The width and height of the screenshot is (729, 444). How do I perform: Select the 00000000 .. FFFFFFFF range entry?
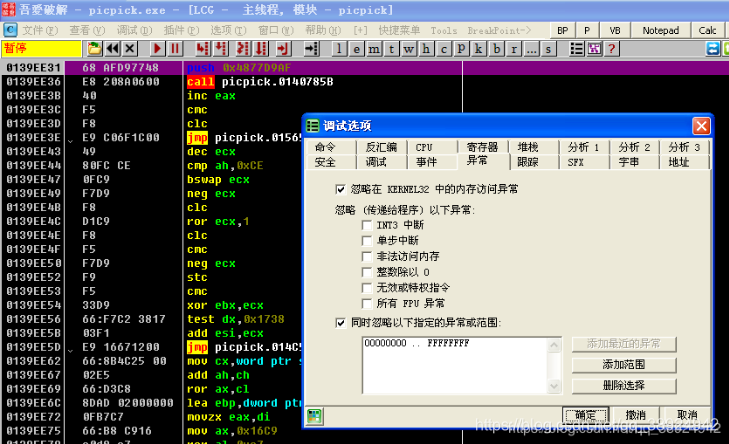pyautogui.click(x=417, y=343)
